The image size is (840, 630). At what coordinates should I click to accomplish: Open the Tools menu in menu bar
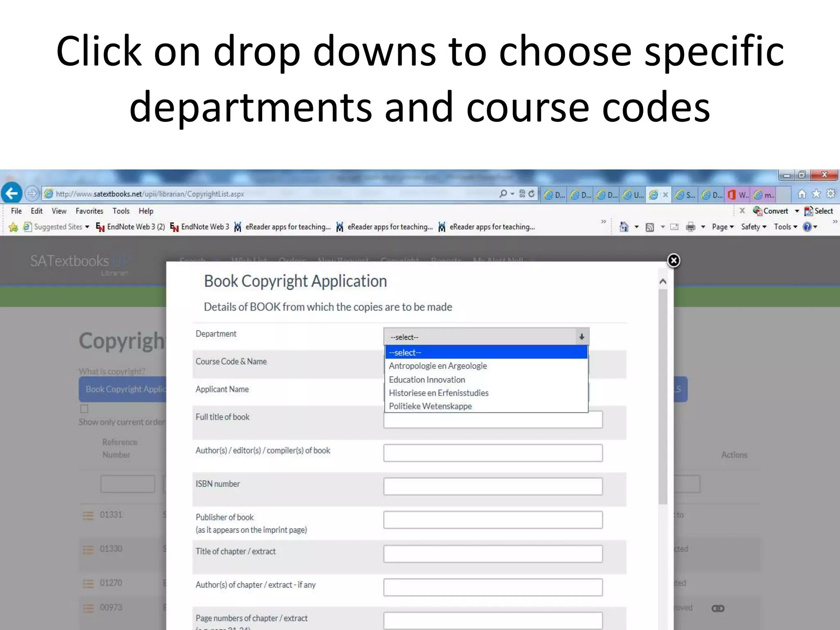coord(121,211)
